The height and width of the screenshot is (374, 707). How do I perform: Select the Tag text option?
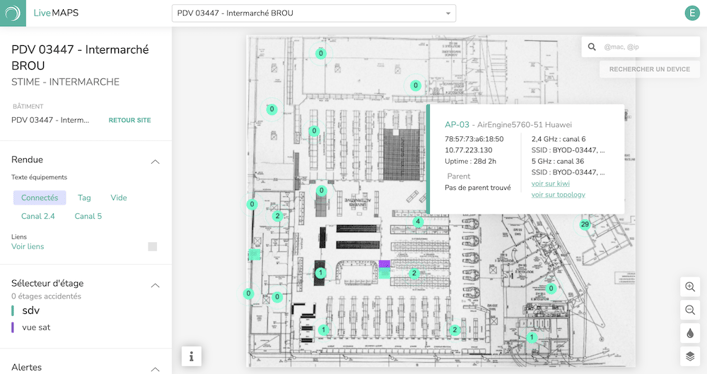tap(84, 198)
